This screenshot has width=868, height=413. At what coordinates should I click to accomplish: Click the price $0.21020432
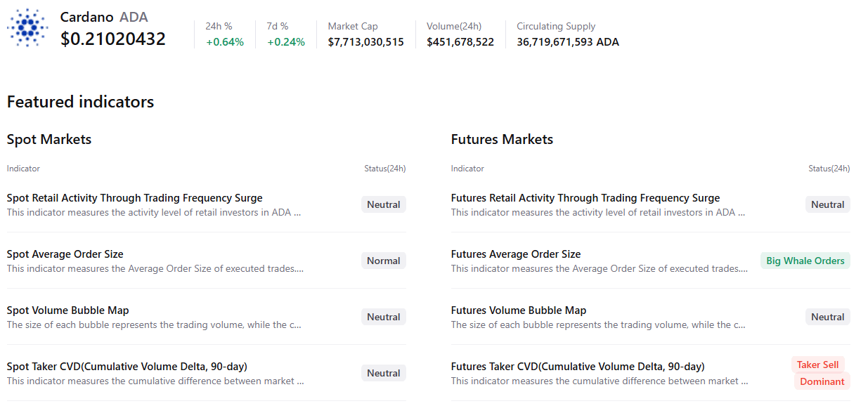click(x=113, y=39)
